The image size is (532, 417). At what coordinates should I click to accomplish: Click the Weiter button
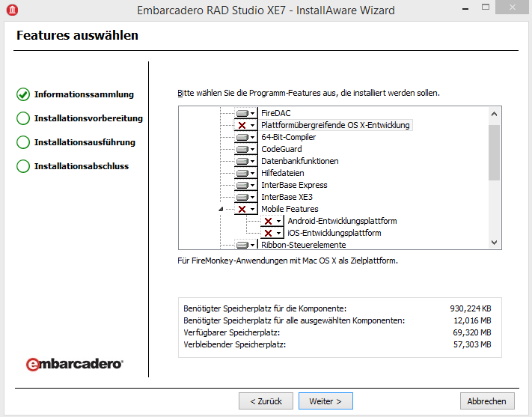click(x=325, y=401)
